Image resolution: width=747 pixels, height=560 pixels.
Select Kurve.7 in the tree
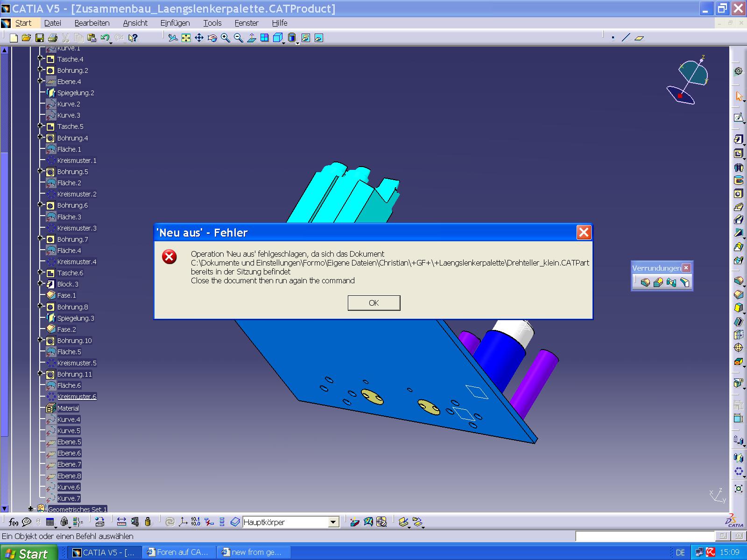(69, 498)
